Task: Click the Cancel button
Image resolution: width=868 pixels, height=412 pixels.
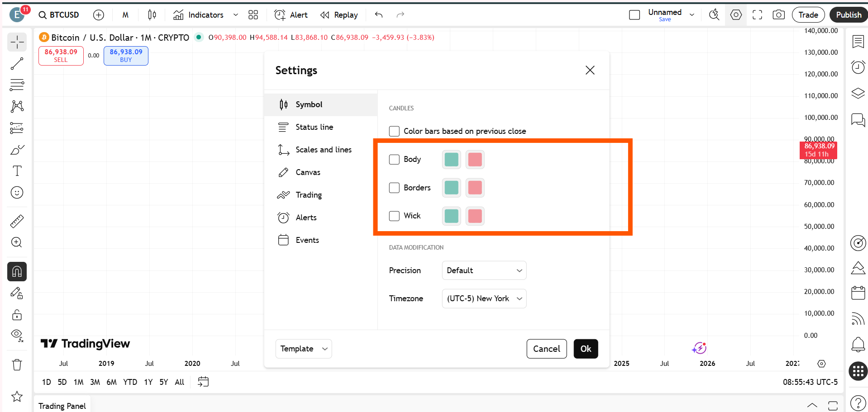Action: [546, 349]
